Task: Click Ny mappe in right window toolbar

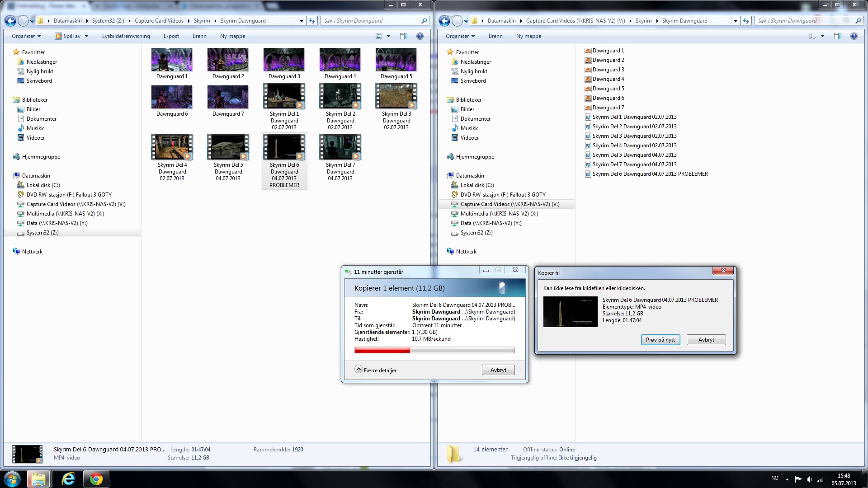Action: [x=528, y=36]
